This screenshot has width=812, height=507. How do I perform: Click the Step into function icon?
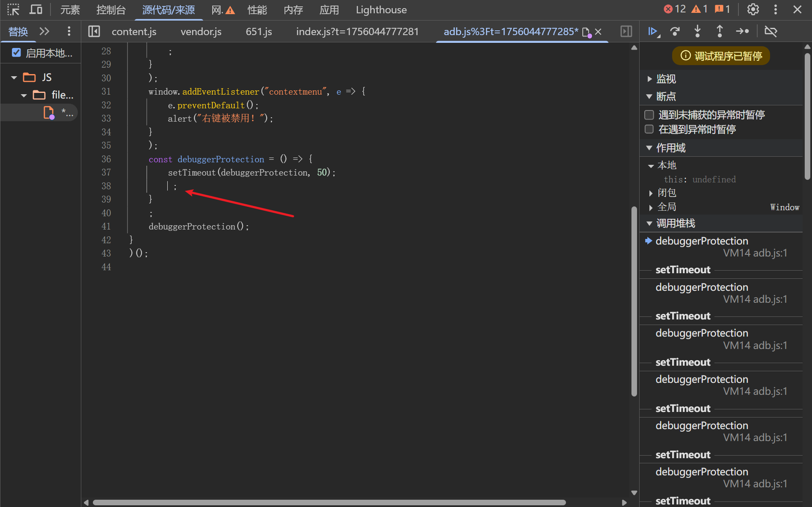click(x=697, y=31)
